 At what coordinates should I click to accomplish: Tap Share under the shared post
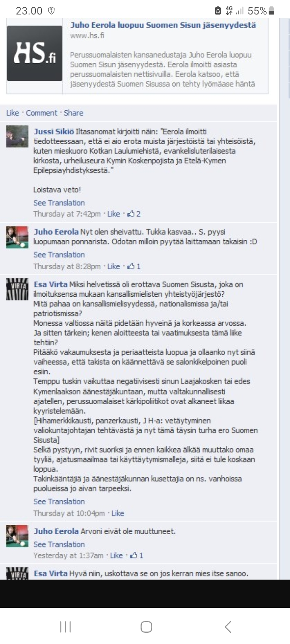pos(74,113)
